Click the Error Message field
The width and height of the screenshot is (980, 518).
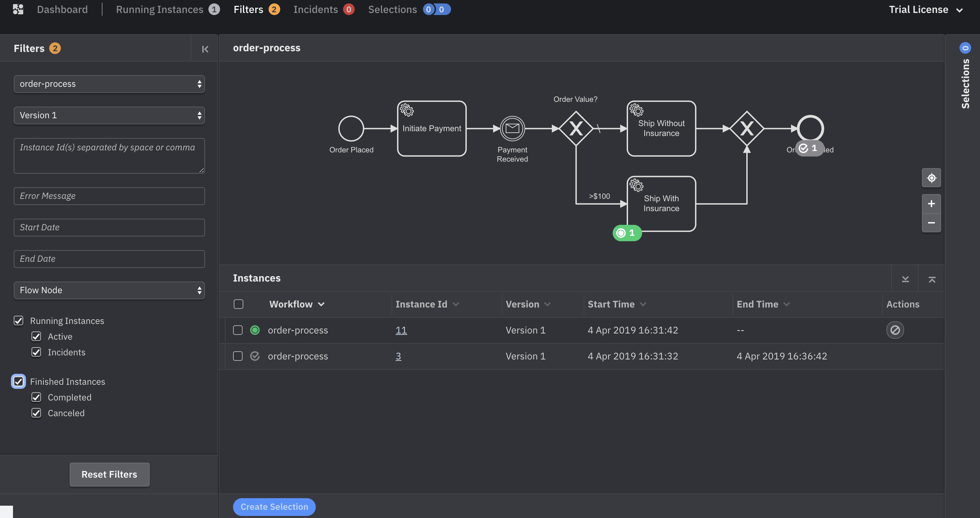(109, 195)
